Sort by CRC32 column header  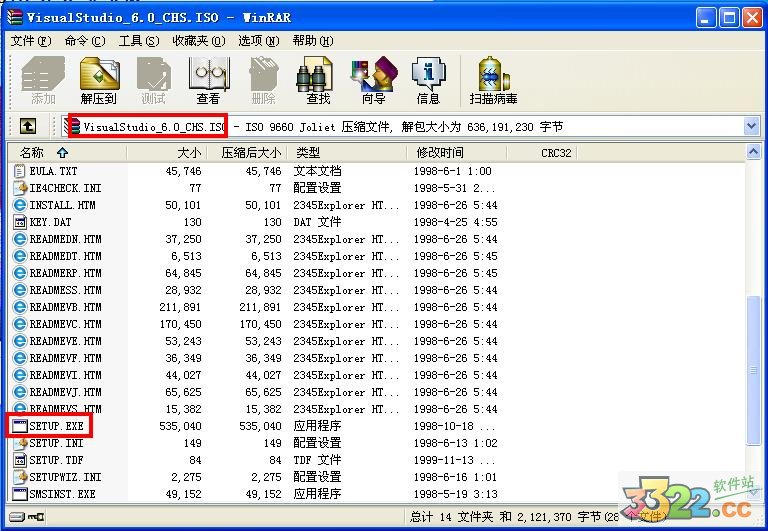tap(542, 153)
